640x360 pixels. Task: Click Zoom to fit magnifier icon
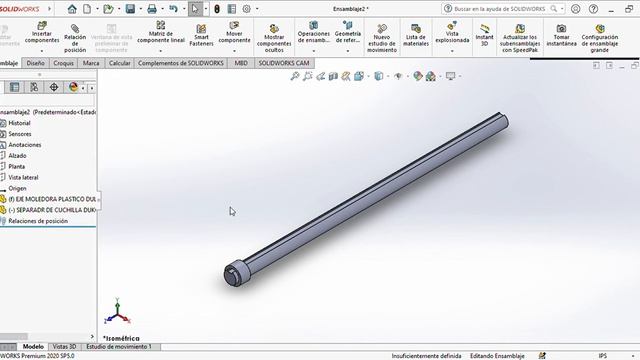tap(294, 76)
